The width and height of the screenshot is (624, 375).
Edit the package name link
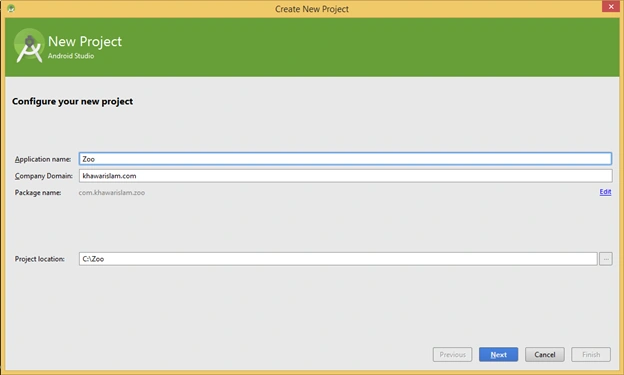[605, 192]
